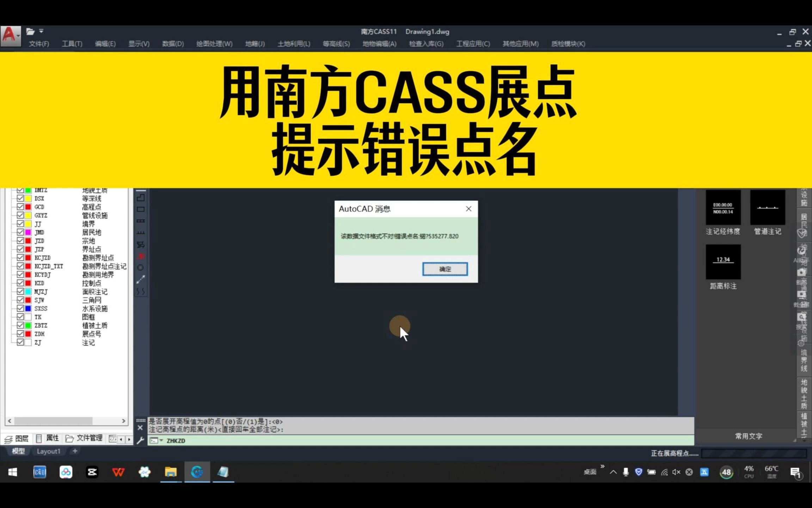Image resolution: width=812 pixels, height=508 pixels.
Task: Select the 距离标注 symbol thumbnail
Action: 723,262
